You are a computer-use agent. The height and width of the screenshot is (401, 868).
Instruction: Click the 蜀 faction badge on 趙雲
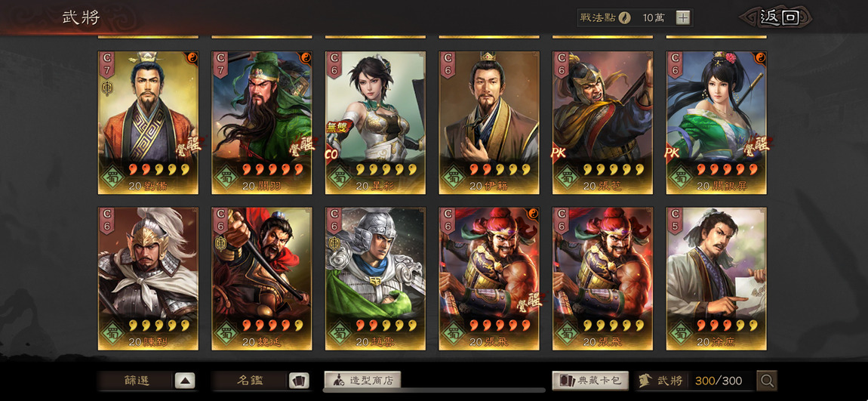click(x=340, y=333)
